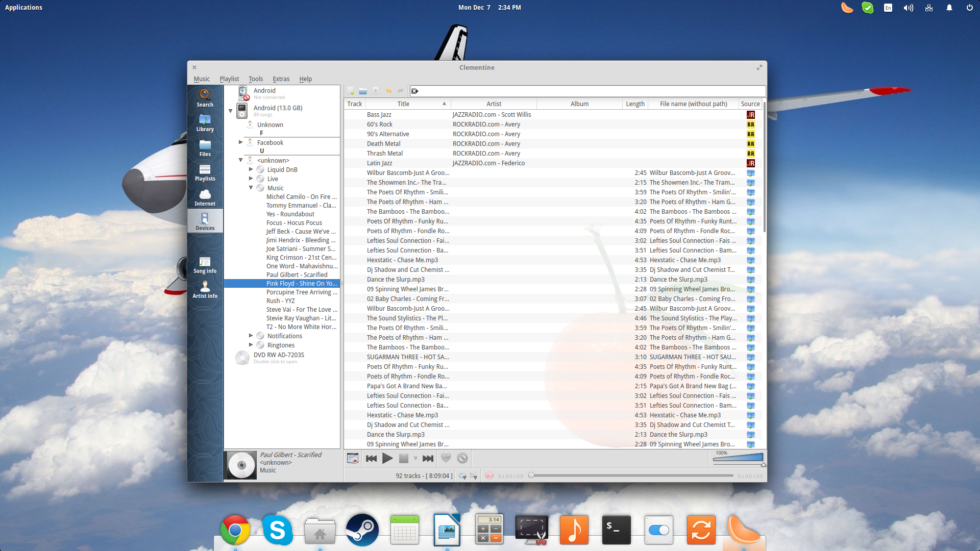The height and width of the screenshot is (551, 980).
Task: Open the Search panel in sidebar
Action: (x=205, y=98)
